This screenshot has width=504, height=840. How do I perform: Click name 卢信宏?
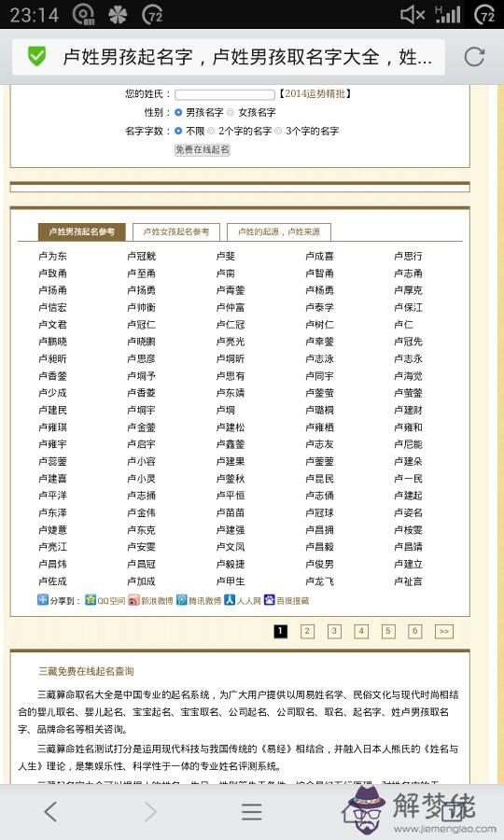point(52,307)
